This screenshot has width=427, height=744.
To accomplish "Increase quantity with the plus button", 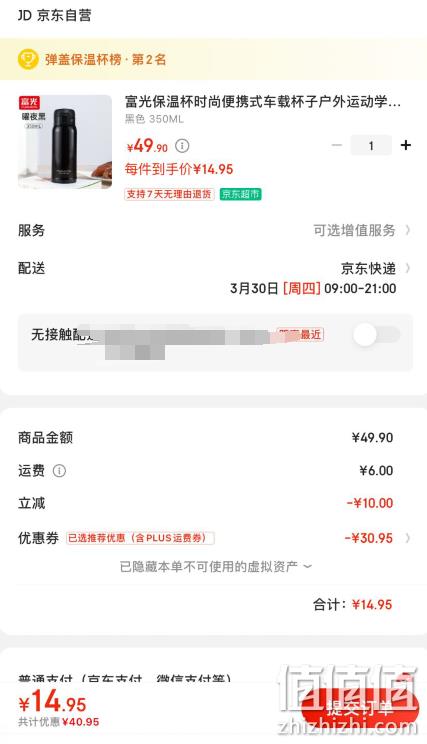I will point(406,145).
